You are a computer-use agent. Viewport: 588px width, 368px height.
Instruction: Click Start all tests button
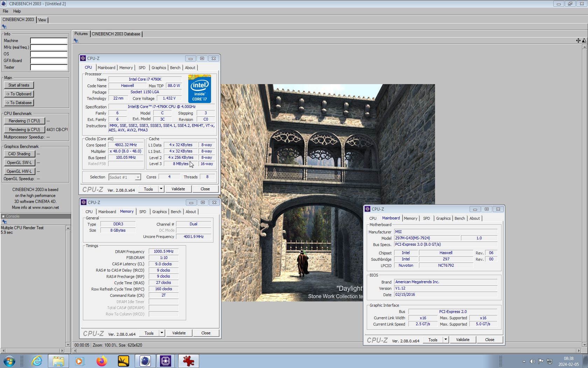(19, 85)
